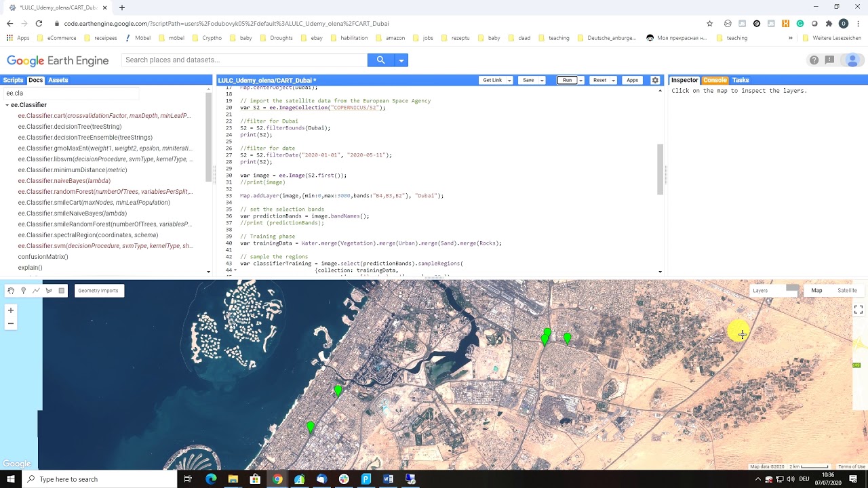Switch to the Assets tab

coord(58,80)
